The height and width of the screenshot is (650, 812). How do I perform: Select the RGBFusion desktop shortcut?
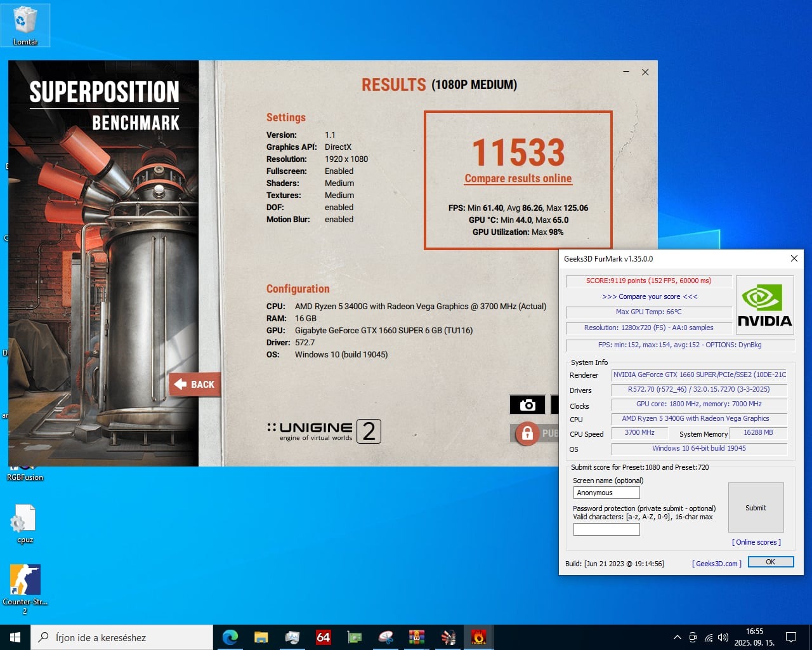point(25,473)
